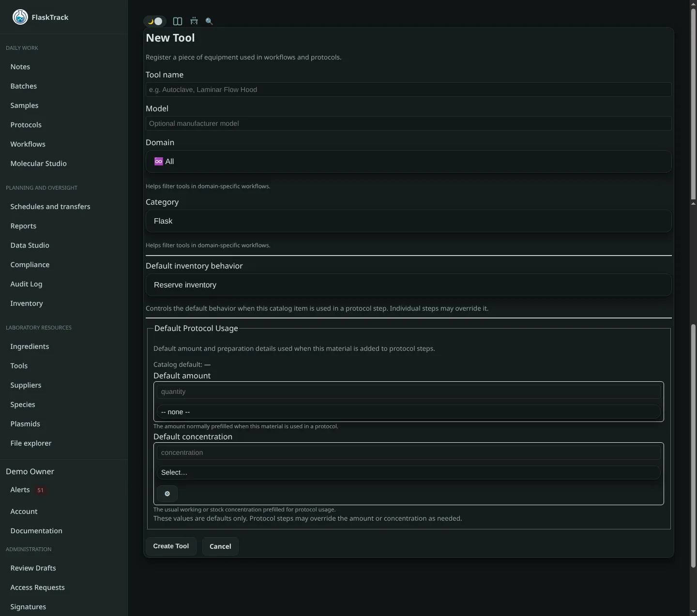The height and width of the screenshot is (616, 697).
Task: Click the Tool name input field
Action: [x=409, y=90]
